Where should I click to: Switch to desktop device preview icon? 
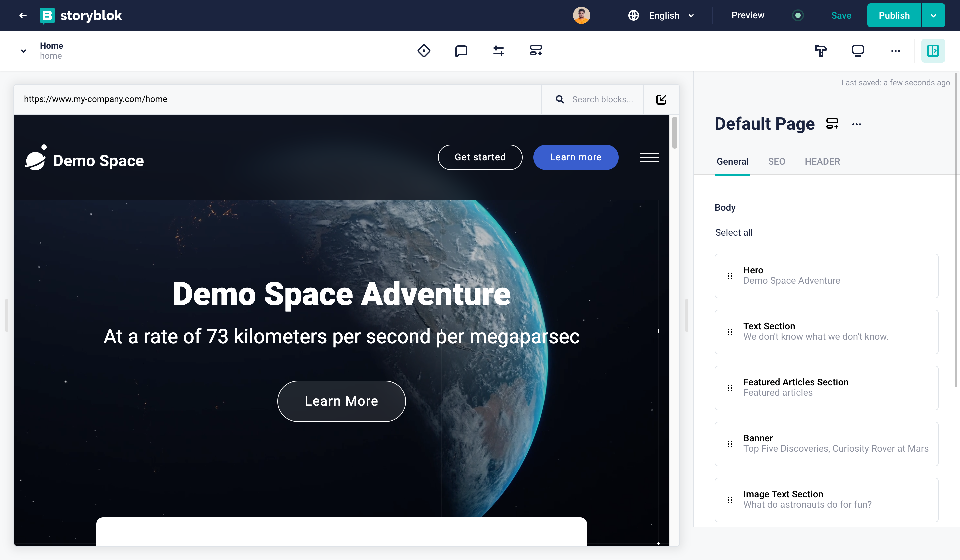point(858,51)
